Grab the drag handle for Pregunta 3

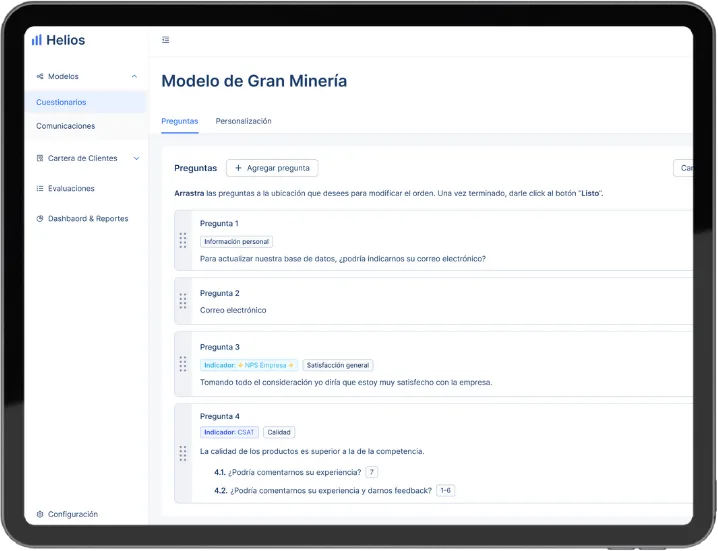point(183,364)
